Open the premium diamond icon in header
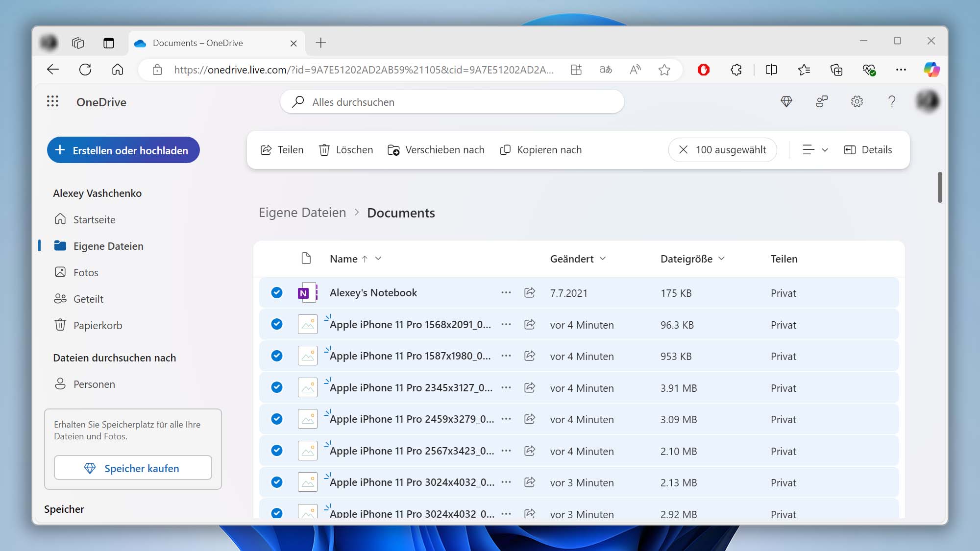 pyautogui.click(x=786, y=101)
